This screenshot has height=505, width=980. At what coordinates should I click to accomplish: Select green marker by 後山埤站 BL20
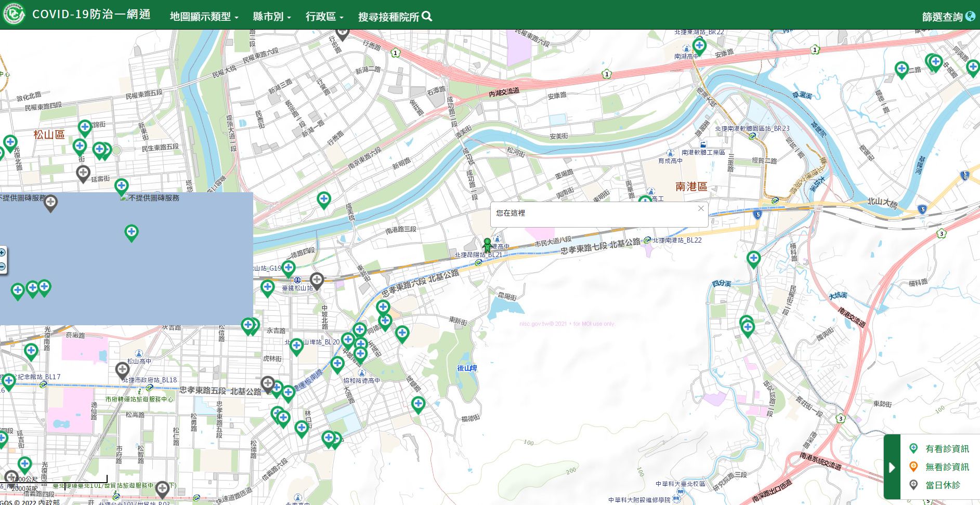click(x=296, y=347)
